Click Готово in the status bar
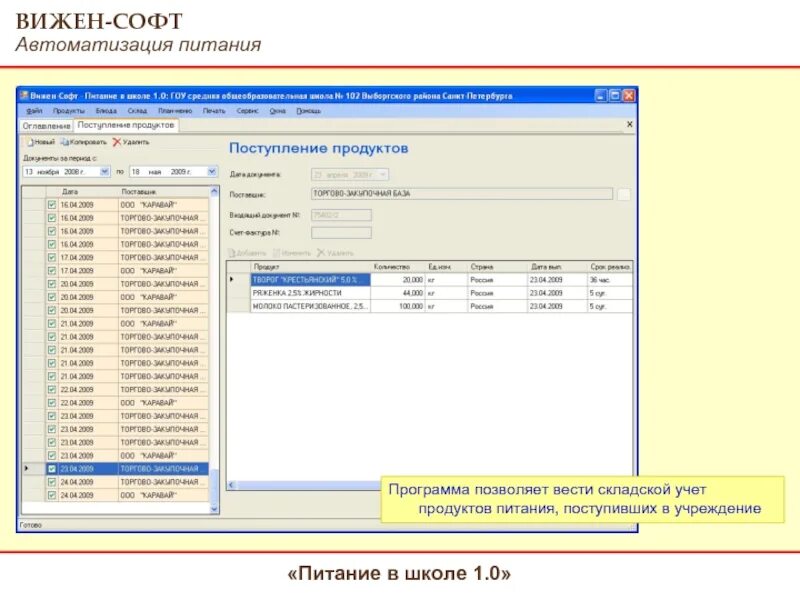 point(31,525)
